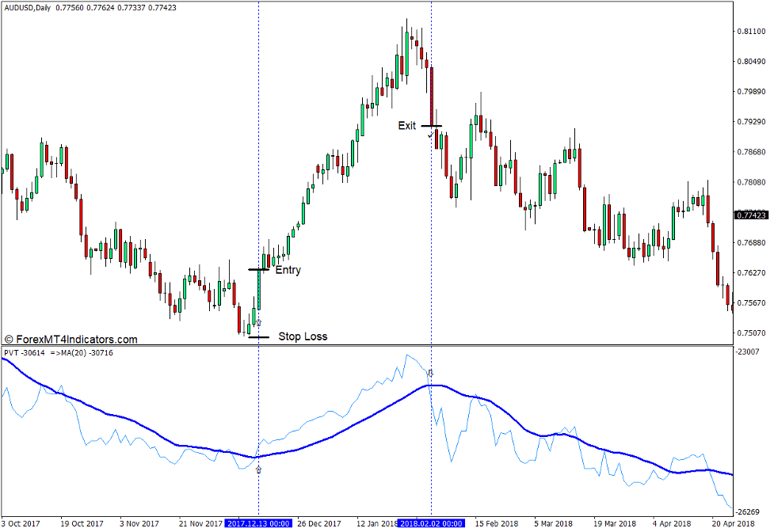Select the highlighted 2017.12.13 vertical line
Image resolution: width=774 pixels, height=532 pixels.
[x=259, y=198]
